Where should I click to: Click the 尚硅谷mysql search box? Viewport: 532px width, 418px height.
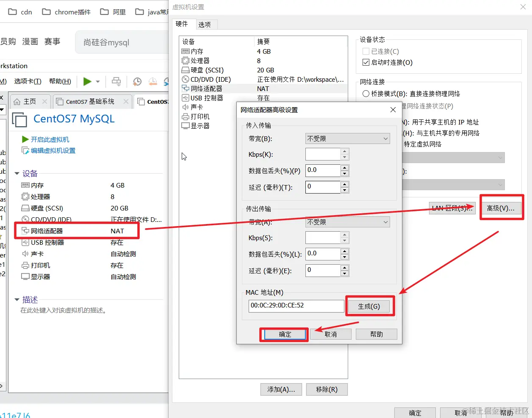pyautogui.click(x=122, y=42)
